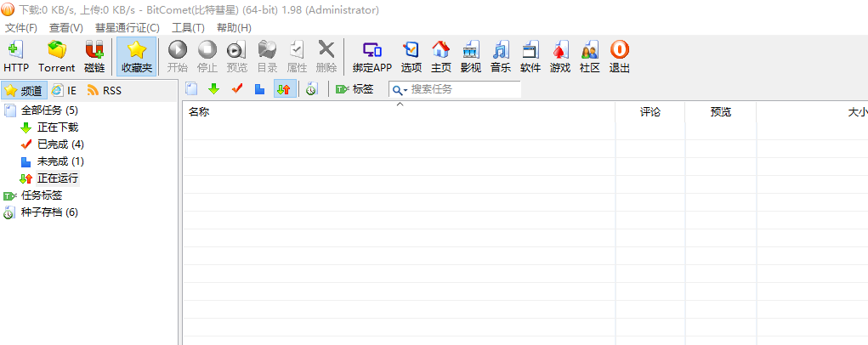This screenshot has width=868, height=345.
Task: Go to Home page (主页) icon
Action: [x=441, y=56]
